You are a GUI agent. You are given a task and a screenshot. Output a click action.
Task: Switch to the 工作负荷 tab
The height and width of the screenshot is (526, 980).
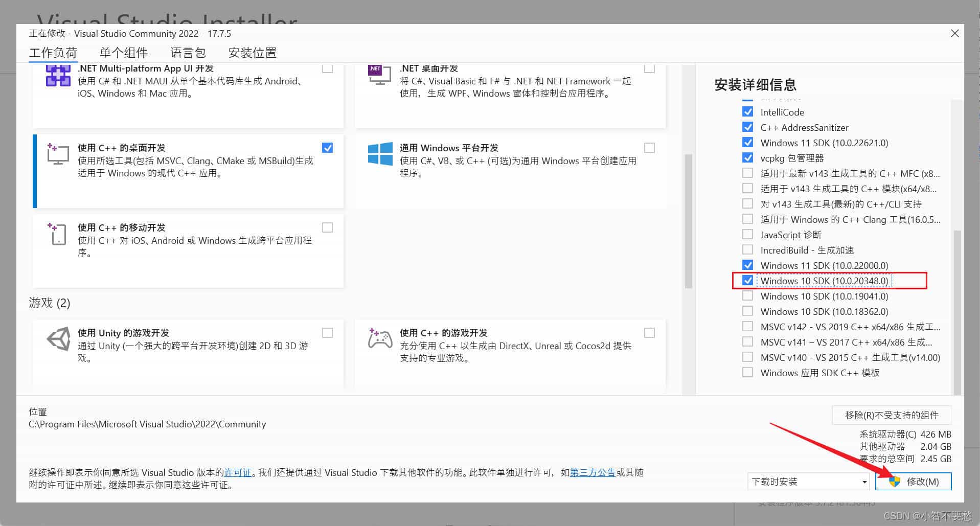tap(53, 53)
